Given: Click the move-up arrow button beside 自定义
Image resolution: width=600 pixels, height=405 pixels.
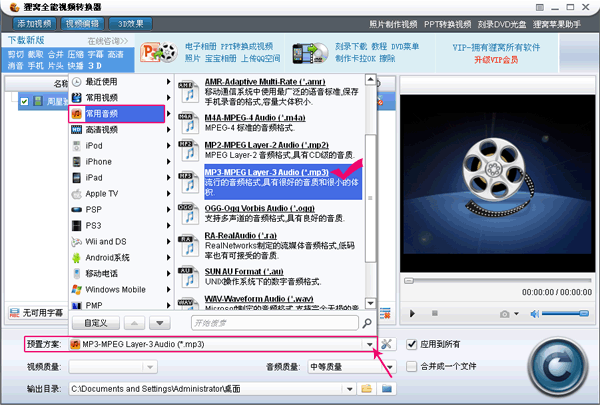Looking at the screenshot, I should 134,323.
